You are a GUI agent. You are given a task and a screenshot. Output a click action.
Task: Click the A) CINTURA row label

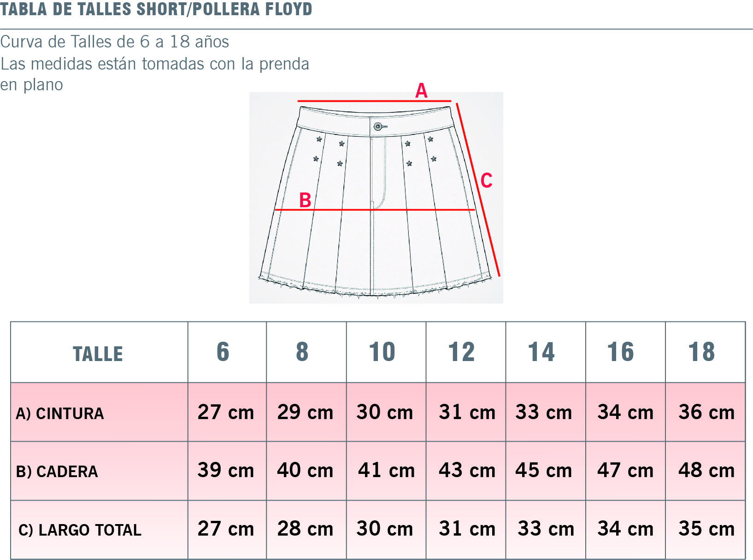pyautogui.click(x=60, y=414)
